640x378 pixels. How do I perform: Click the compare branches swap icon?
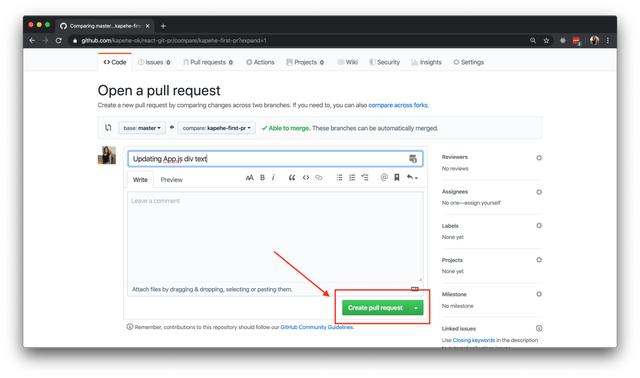pyautogui.click(x=108, y=127)
